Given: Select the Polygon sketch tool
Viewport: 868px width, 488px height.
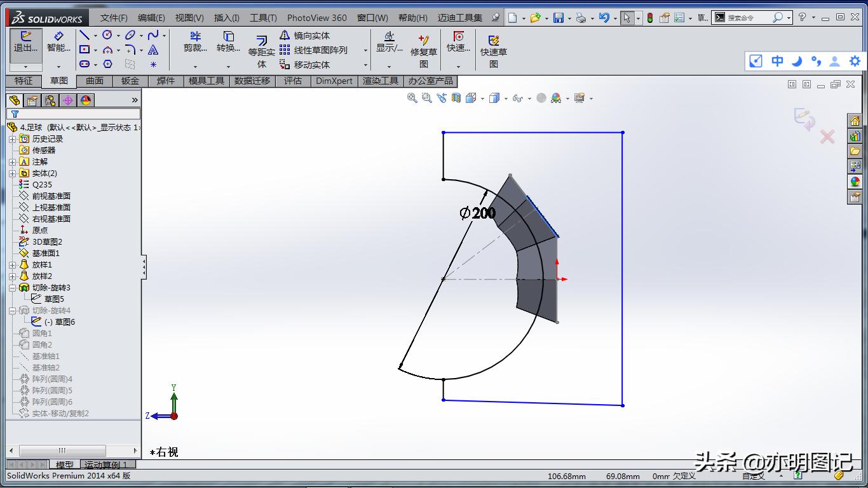Looking at the screenshot, I should pos(107,64).
